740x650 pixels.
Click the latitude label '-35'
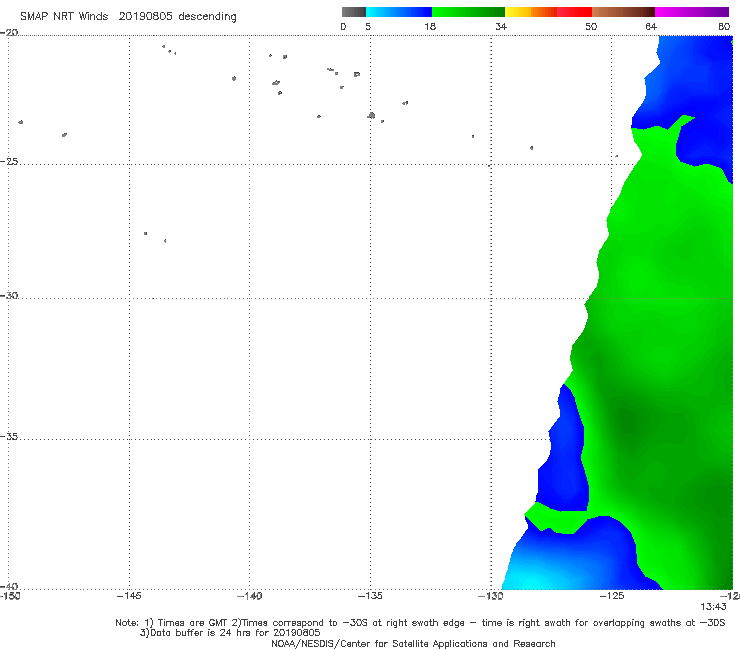(9, 437)
